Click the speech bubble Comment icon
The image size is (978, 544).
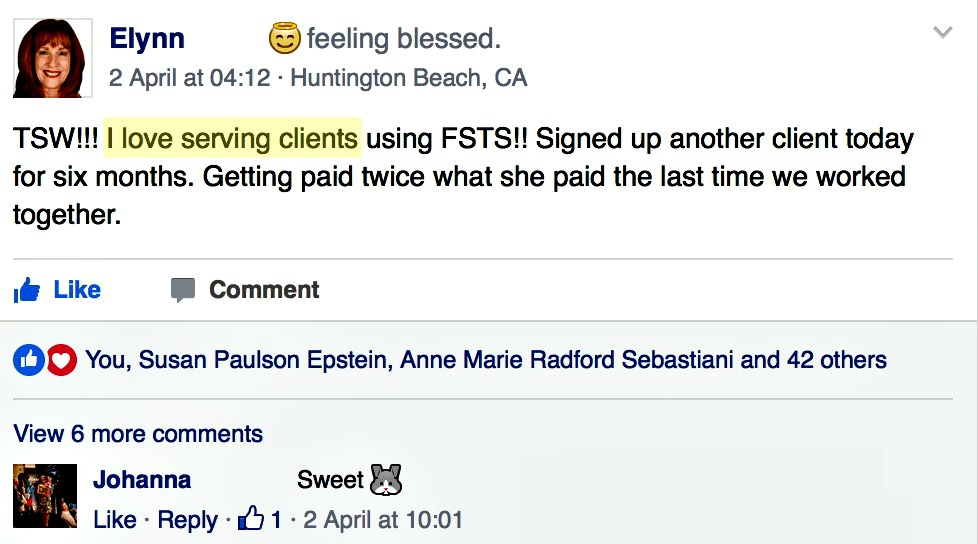pyautogui.click(x=183, y=290)
